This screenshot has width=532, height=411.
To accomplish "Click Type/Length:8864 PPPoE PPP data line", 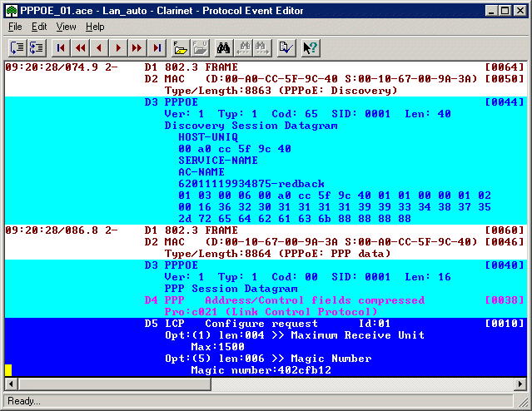I will tap(277, 254).
